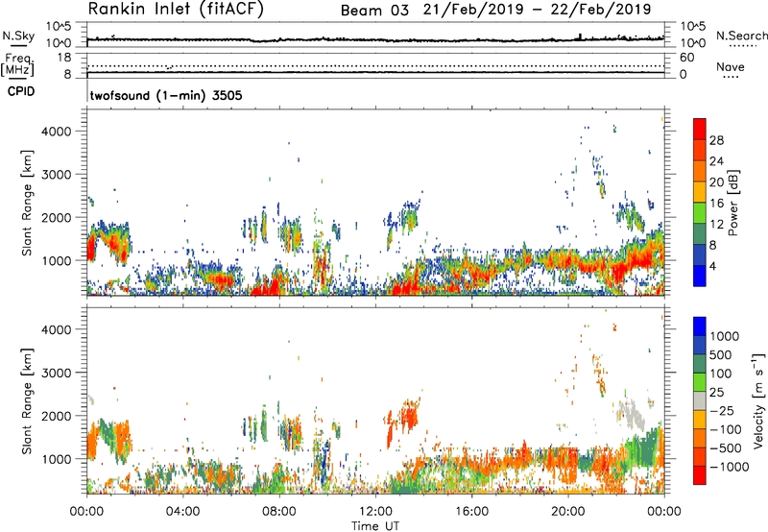Screen dimensions: 768x532
Task: Click the 'N.Search' legend label
Action: pos(741,36)
